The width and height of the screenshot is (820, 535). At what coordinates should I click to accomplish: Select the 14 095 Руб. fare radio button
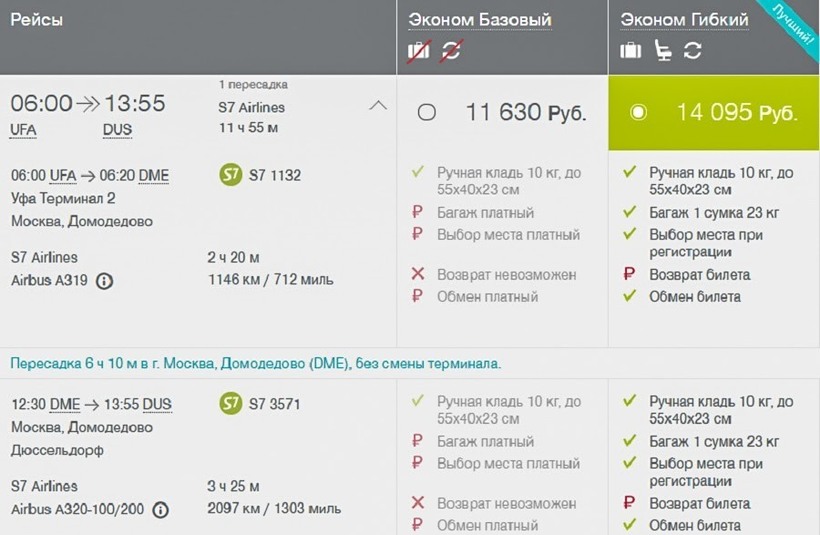[639, 112]
